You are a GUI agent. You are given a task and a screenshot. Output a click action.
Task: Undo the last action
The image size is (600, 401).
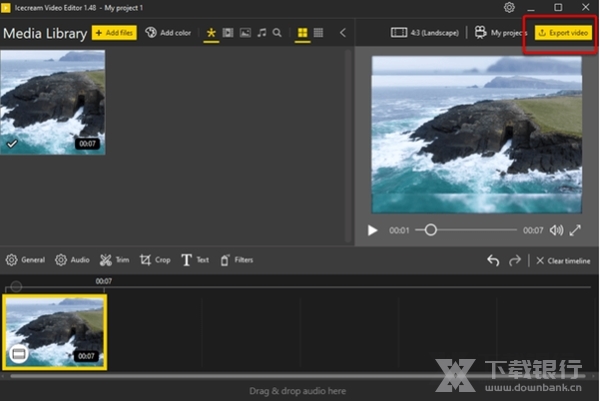(493, 261)
